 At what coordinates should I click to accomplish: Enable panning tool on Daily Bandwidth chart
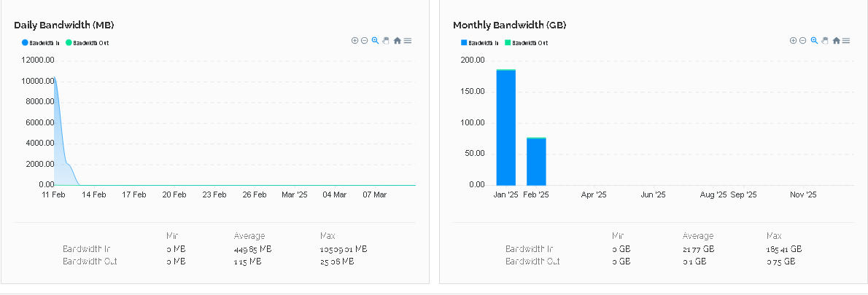386,41
